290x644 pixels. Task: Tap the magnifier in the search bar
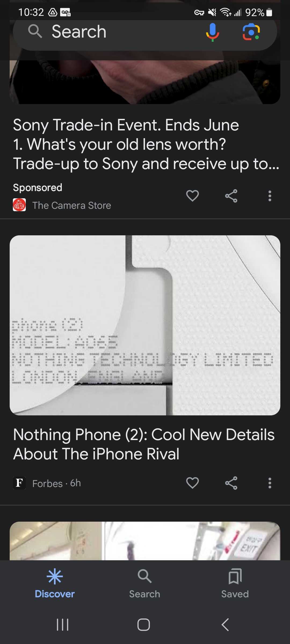pyautogui.click(x=35, y=31)
